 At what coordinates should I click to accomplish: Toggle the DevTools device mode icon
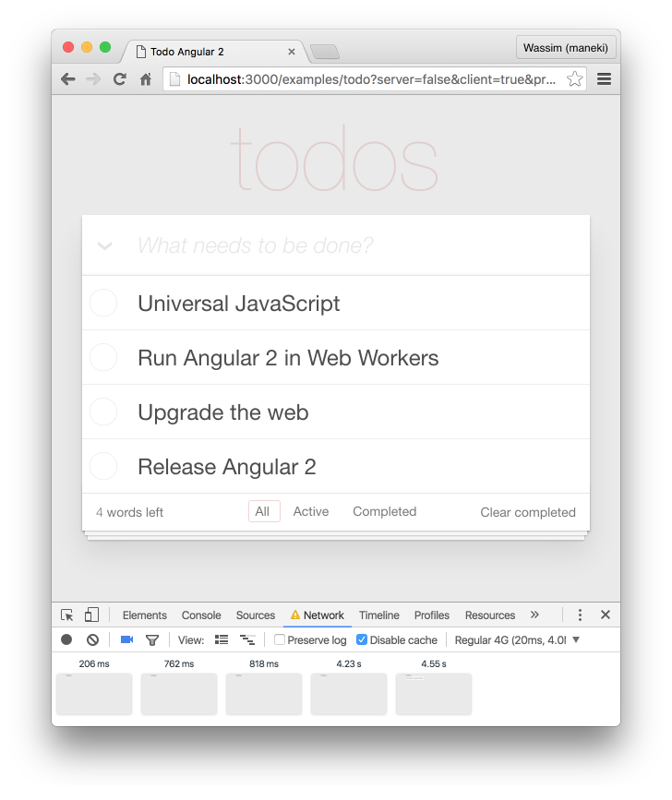(91, 615)
